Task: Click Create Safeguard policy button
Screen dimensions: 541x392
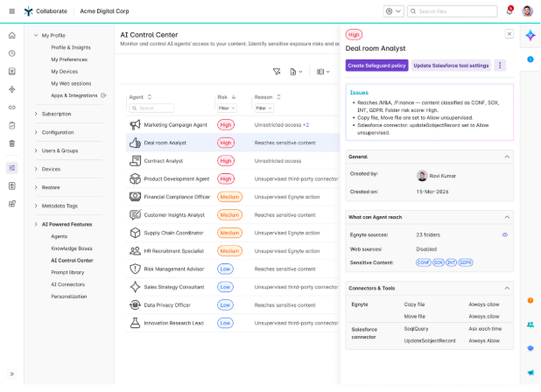Action: click(x=376, y=65)
